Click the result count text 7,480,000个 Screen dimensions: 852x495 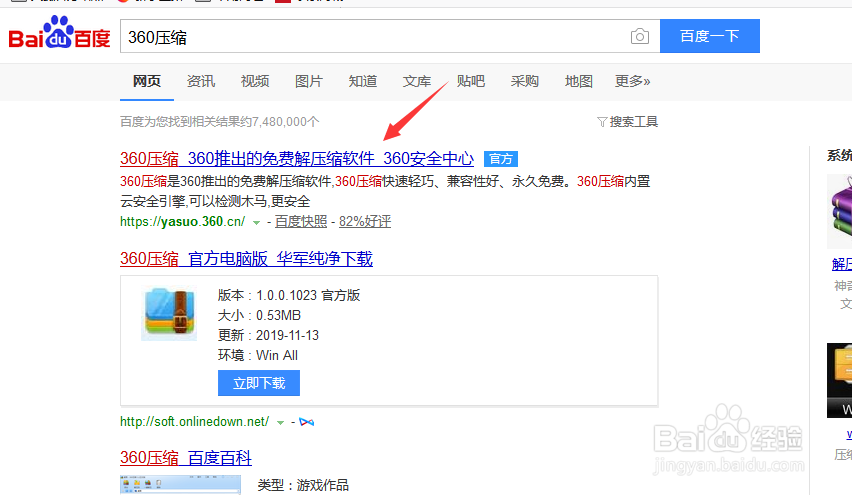(286, 122)
